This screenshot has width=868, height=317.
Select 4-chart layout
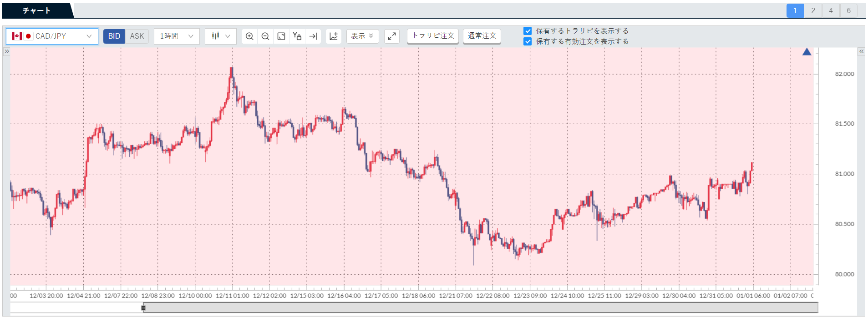click(831, 10)
